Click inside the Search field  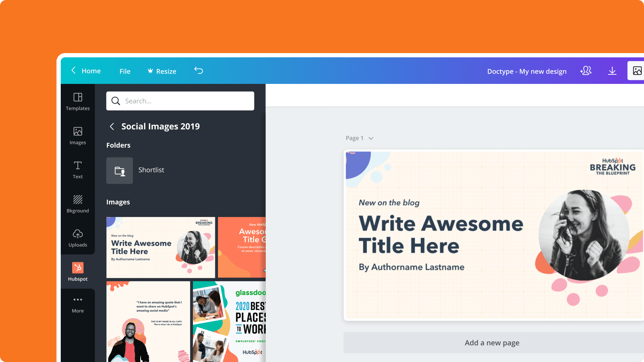pos(180,101)
